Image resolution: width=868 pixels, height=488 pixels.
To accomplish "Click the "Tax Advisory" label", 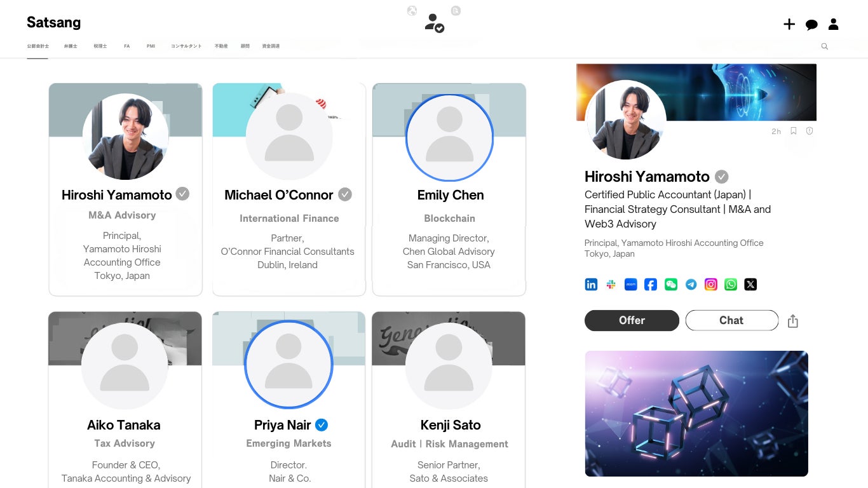I will [x=125, y=444].
